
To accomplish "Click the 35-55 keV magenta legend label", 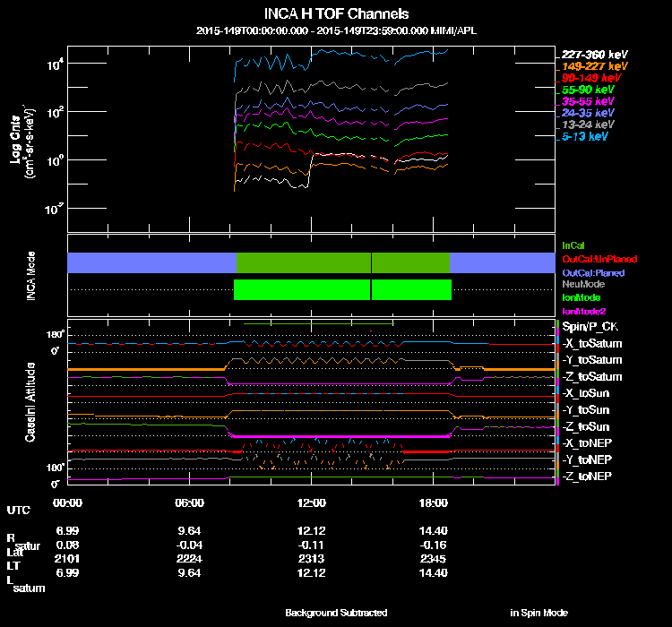I will (588, 101).
